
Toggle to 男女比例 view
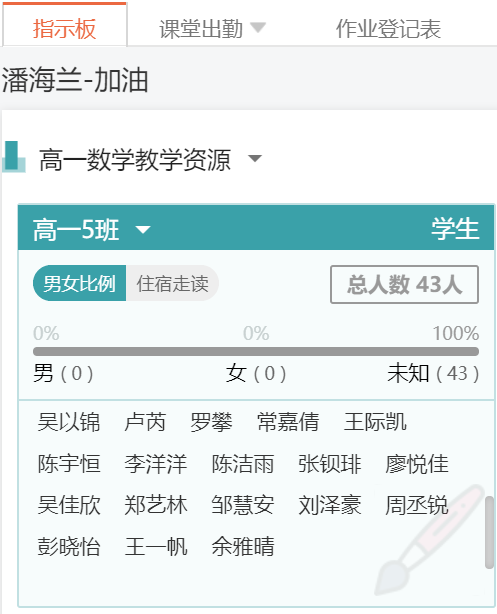(80, 283)
